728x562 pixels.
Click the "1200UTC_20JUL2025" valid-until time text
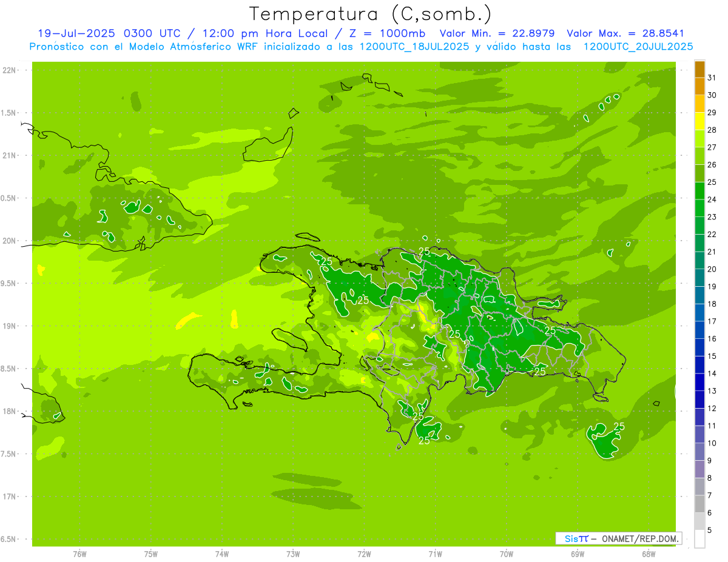click(x=638, y=47)
